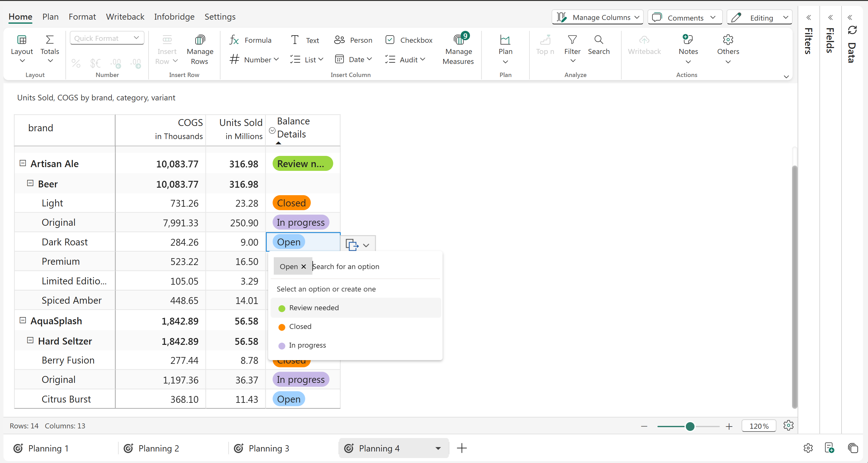
Task: Select the Review needed option
Action: [x=314, y=307]
